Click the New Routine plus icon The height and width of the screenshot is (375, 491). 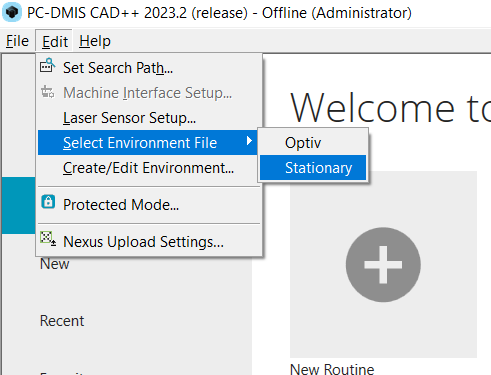click(x=383, y=265)
